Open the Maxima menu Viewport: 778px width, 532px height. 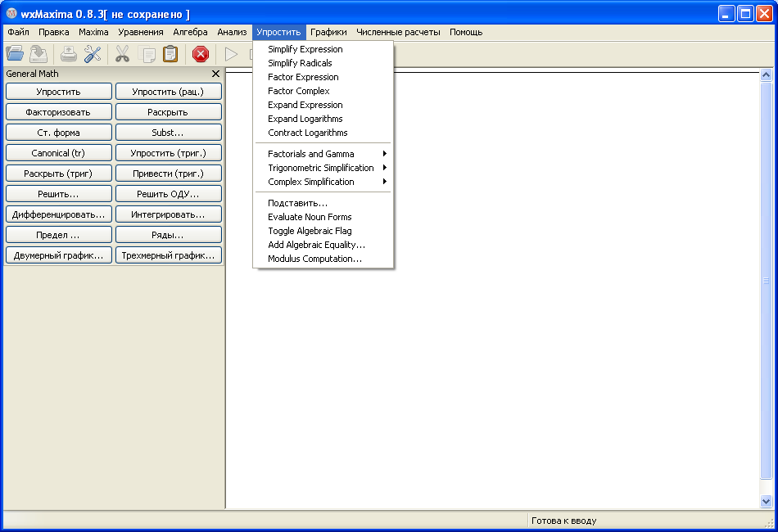93,32
